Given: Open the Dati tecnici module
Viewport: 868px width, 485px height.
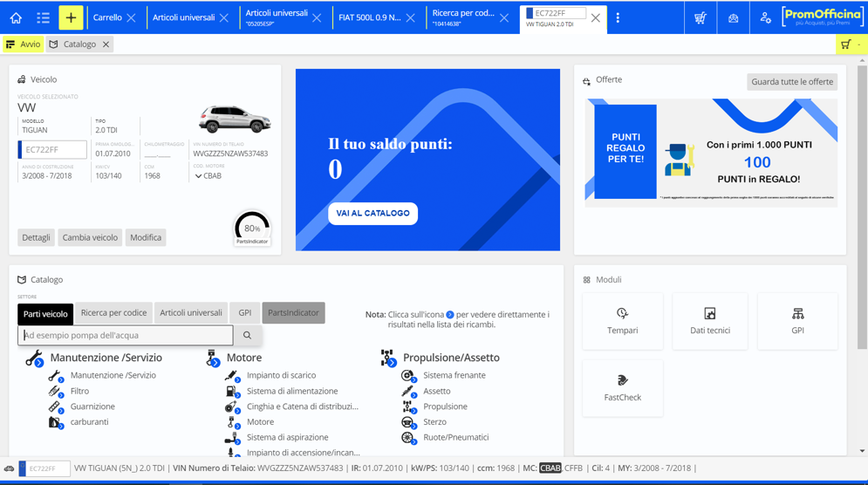Looking at the screenshot, I should click(x=710, y=321).
